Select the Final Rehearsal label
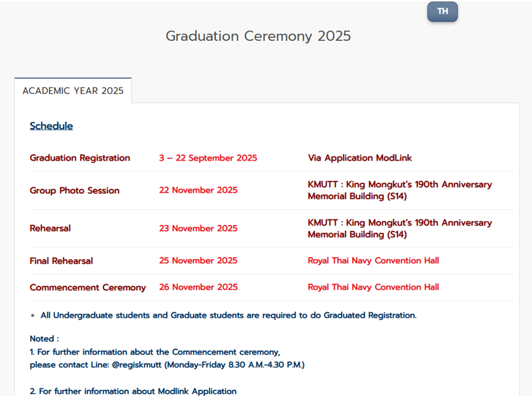This screenshot has height=396, width=532. (61, 260)
